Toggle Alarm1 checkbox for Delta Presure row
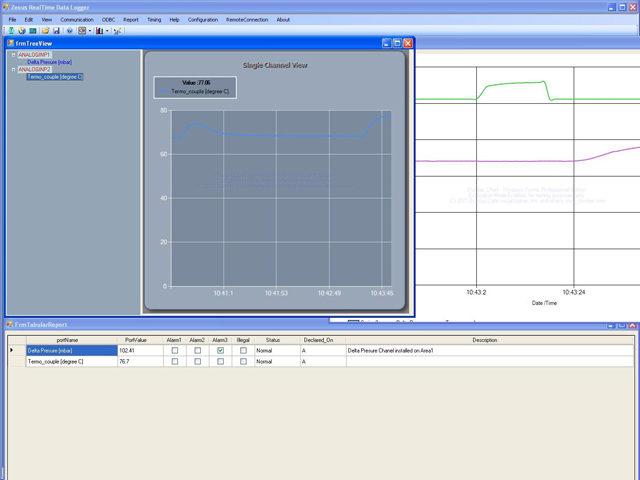This screenshot has height=480, width=640. pos(175,350)
